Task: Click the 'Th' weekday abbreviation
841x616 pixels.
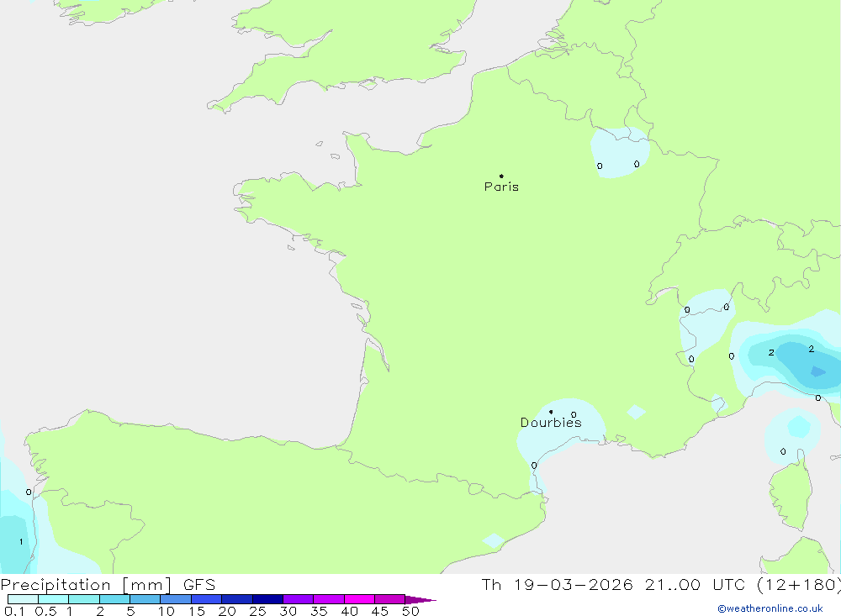Action: tap(491, 584)
